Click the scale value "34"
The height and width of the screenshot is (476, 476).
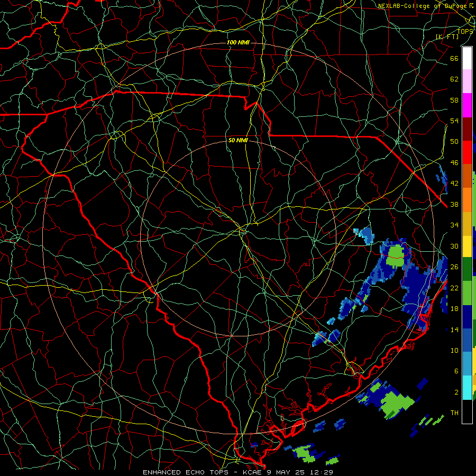454,225
